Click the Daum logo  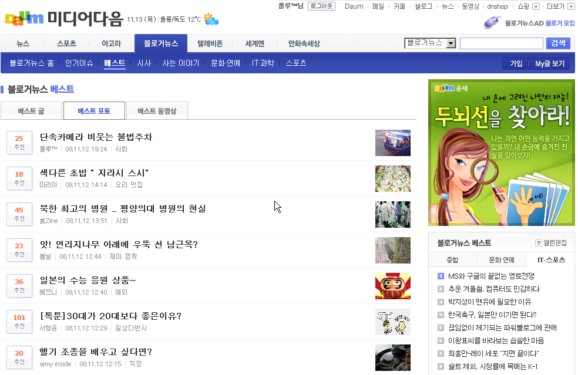(x=24, y=18)
